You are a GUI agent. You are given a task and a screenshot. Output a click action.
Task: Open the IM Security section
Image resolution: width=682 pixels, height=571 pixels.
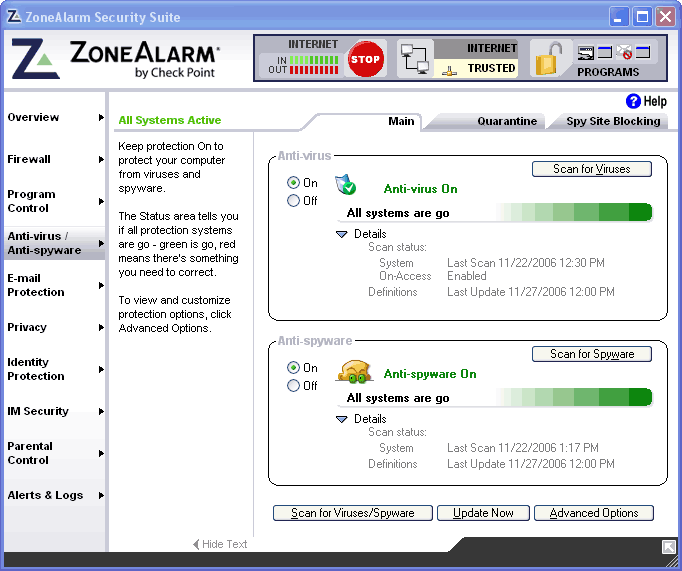tap(38, 411)
